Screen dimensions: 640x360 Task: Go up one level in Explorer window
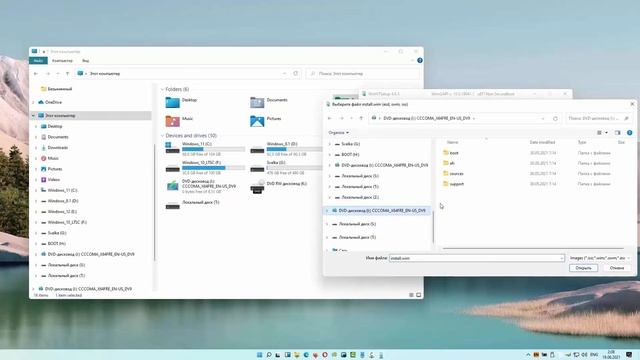pos(67,73)
